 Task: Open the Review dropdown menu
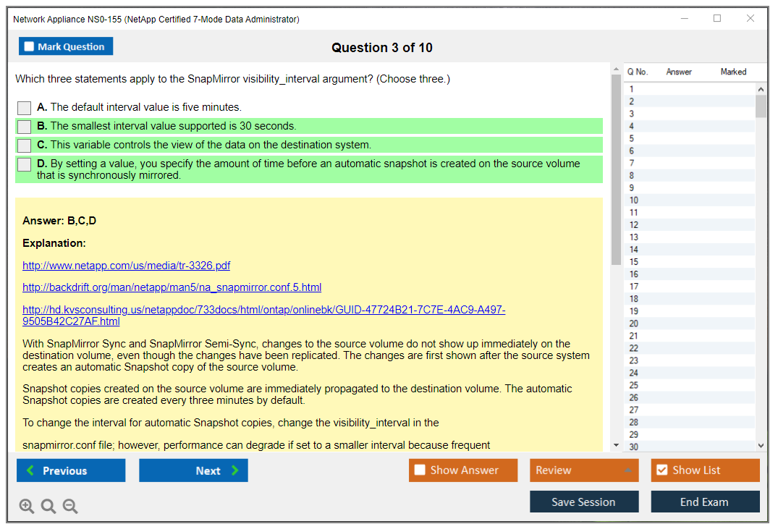(584, 470)
